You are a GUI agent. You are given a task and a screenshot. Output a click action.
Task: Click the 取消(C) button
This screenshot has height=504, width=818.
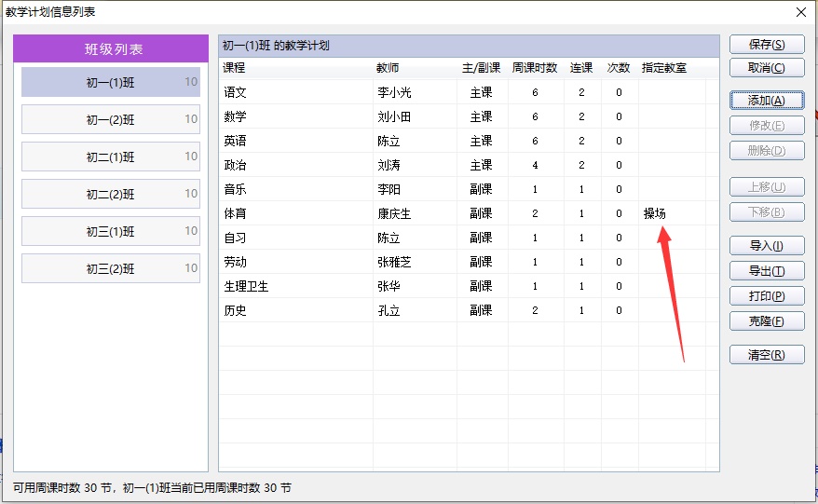coord(767,67)
